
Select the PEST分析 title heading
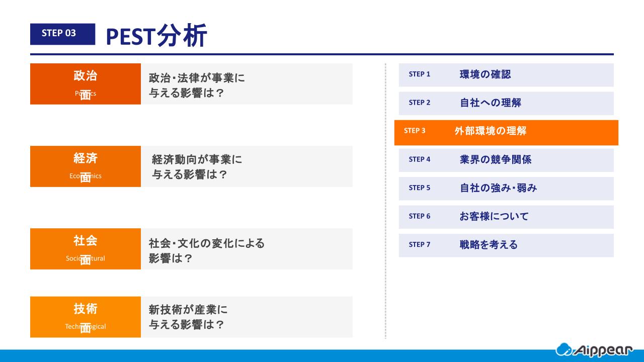coord(156,36)
